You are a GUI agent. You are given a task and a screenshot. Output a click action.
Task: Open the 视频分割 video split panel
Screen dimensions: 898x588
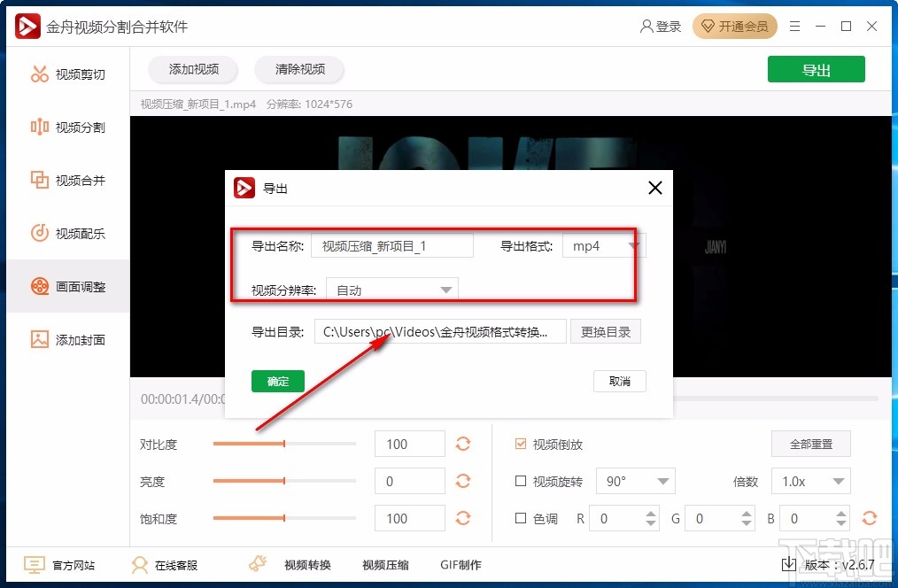pyautogui.click(x=66, y=128)
